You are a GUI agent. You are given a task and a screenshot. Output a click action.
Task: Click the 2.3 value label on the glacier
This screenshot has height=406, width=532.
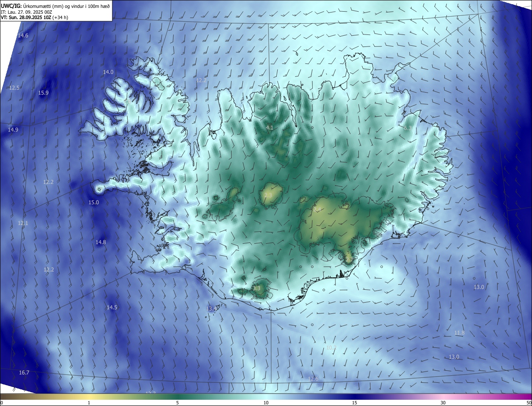(x=268, y=195)
